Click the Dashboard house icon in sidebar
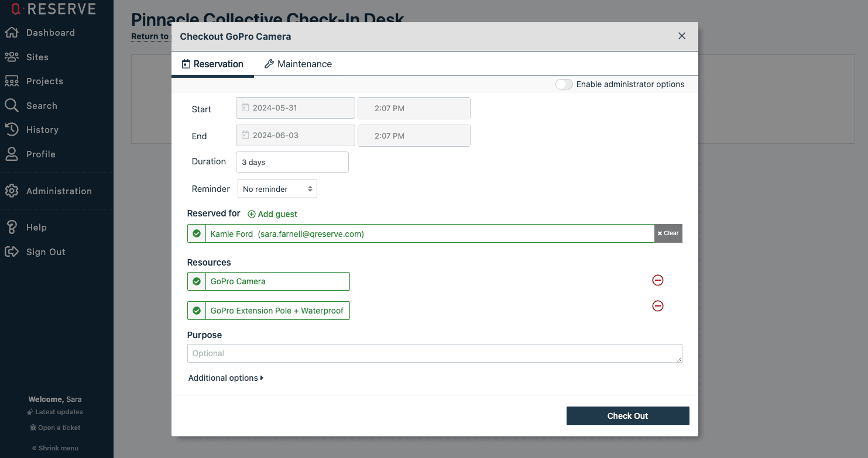 pyautogui.click(x=12, y=33)
